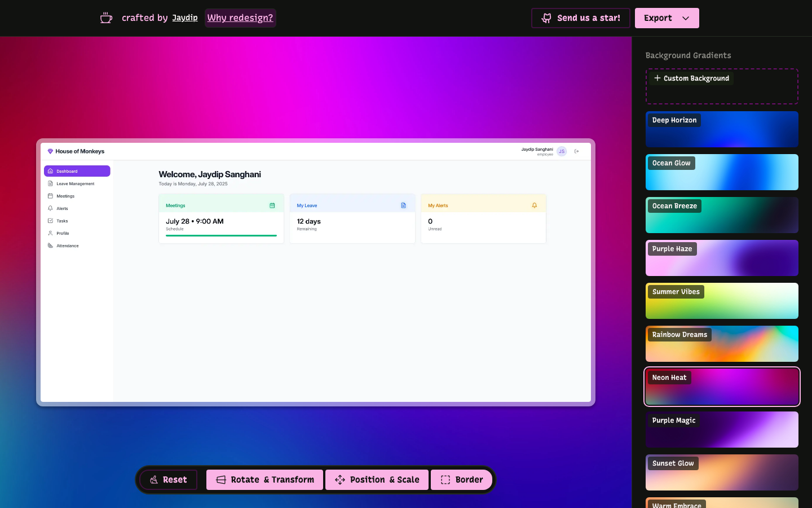The image size is (812, 508).
Task: Select the Ocean Glow gradient
Action: (722, 172)
